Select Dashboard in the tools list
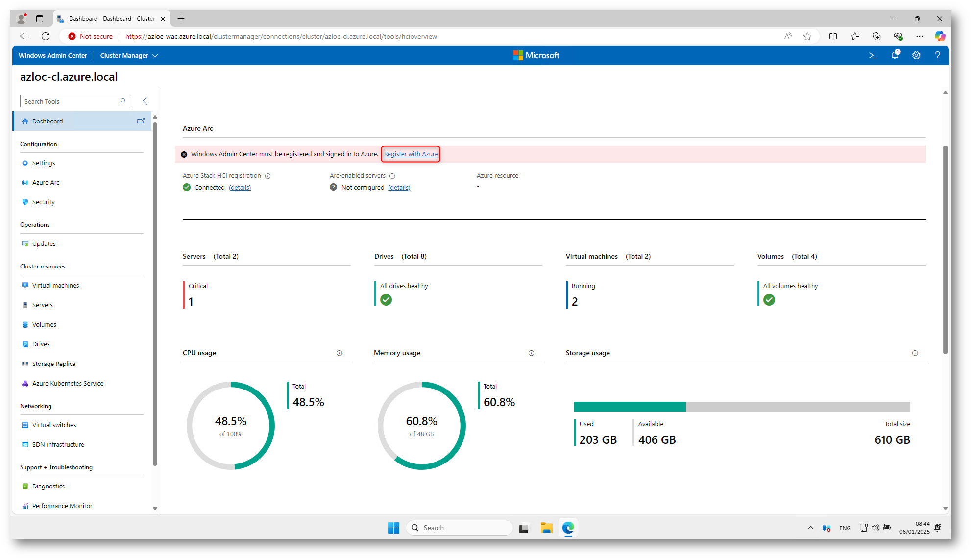This screenshot has height=560, width=972. pyautogui.click(x=82, y=121)
